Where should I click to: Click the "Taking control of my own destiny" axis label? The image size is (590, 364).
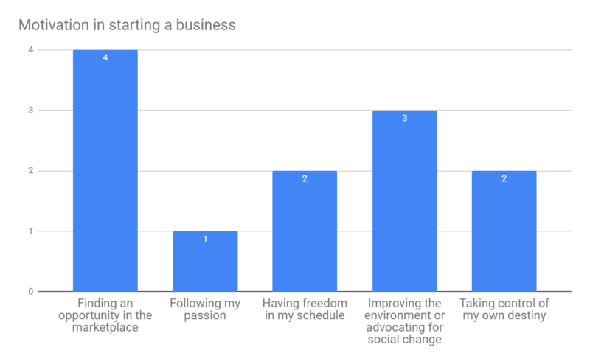click(x=504, y=309)
